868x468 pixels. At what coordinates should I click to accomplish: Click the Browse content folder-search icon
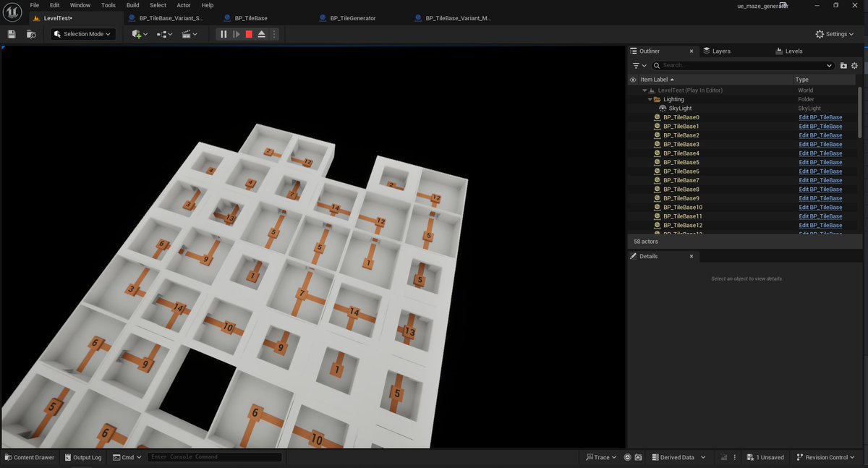(31, 34)
